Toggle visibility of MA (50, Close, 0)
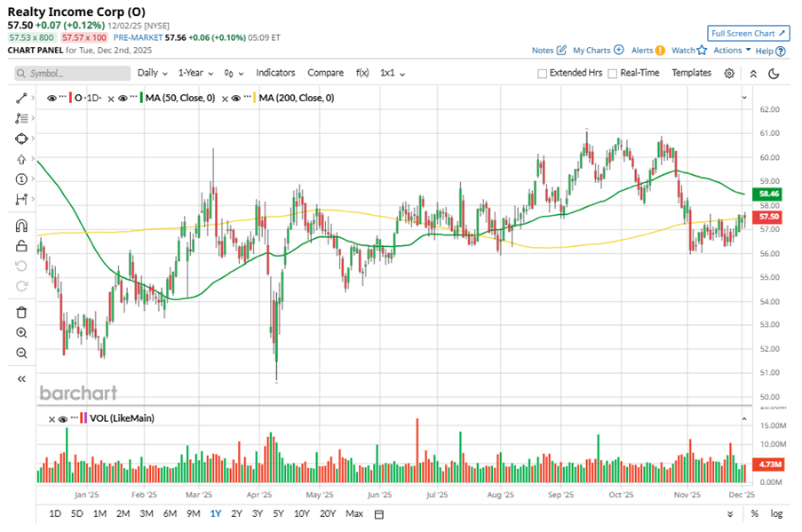802x532 pixels. coord(123,99)
